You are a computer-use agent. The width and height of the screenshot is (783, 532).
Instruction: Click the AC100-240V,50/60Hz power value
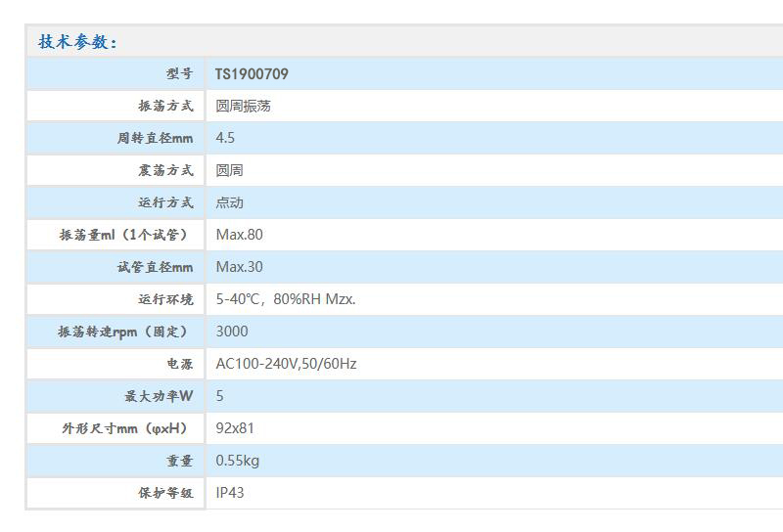[x=286, y=364]
